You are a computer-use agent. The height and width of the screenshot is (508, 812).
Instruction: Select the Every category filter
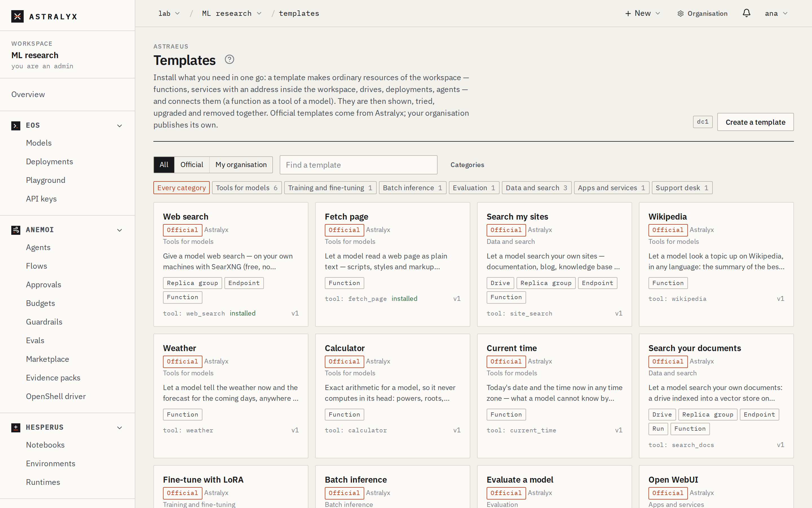pyautogui.click(x=182, y=188)
